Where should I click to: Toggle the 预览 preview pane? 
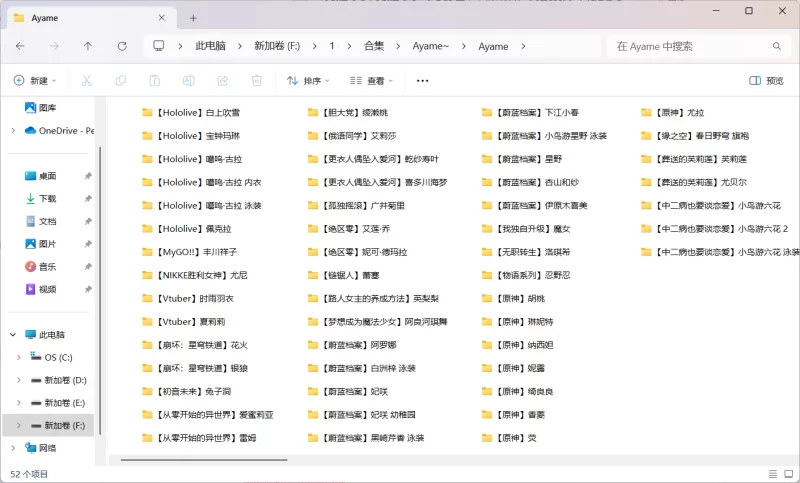coord(766,81)
